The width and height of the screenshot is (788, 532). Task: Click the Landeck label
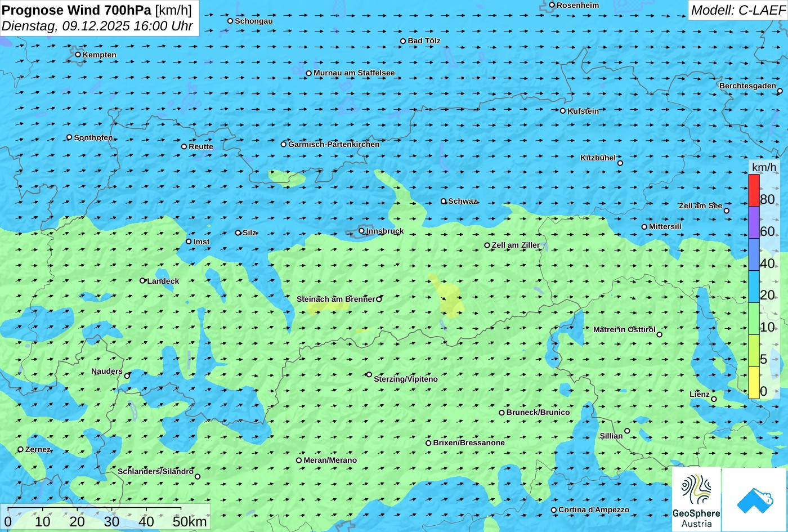tap(163, 281)
